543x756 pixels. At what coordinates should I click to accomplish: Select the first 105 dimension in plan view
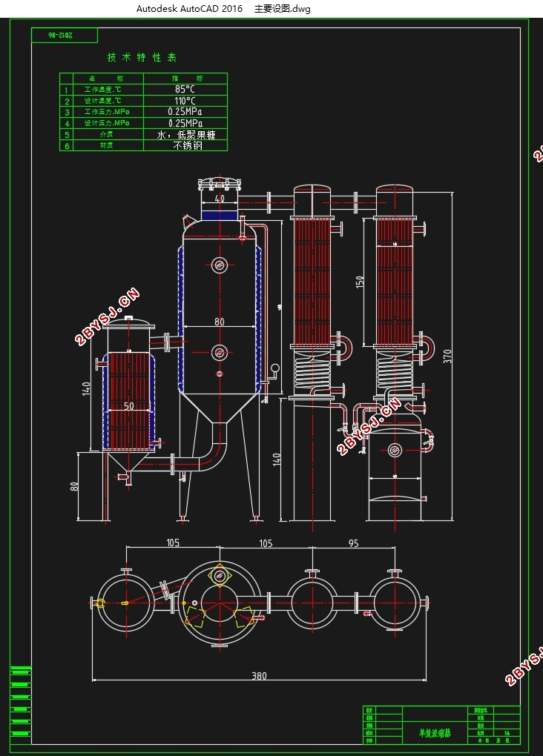173,543
